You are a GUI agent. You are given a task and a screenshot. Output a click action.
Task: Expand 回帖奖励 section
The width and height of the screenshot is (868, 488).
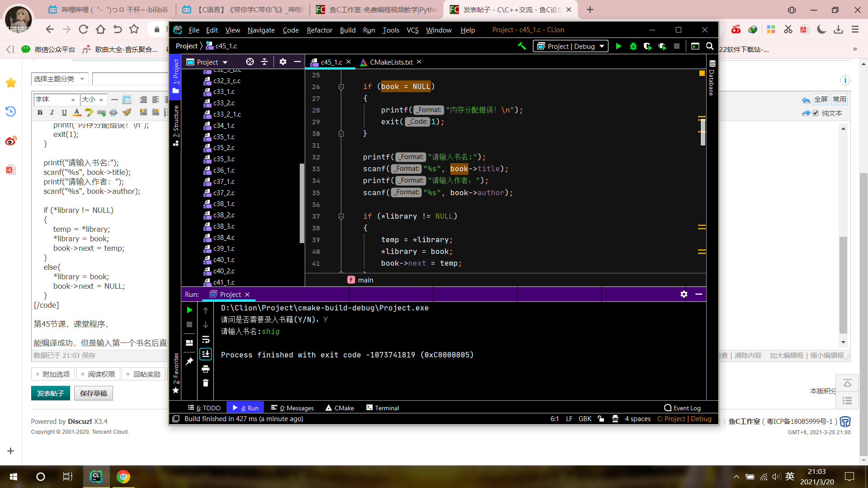coord(143,374)
